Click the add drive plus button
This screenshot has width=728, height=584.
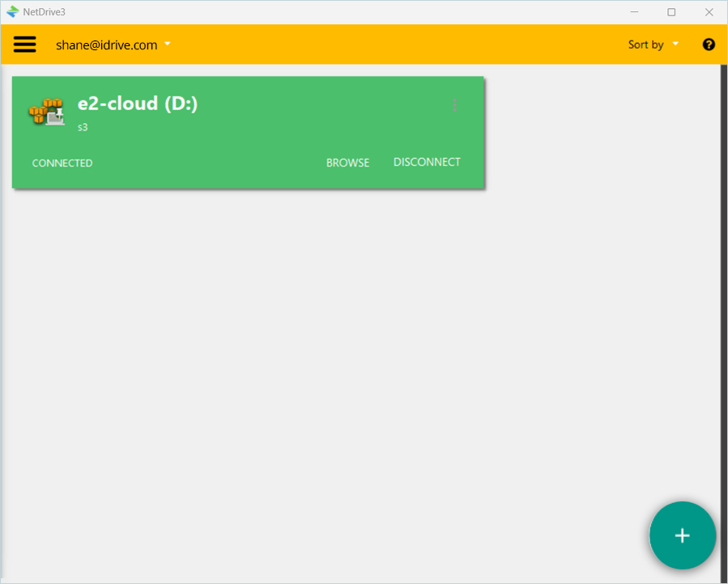point(682,535)
